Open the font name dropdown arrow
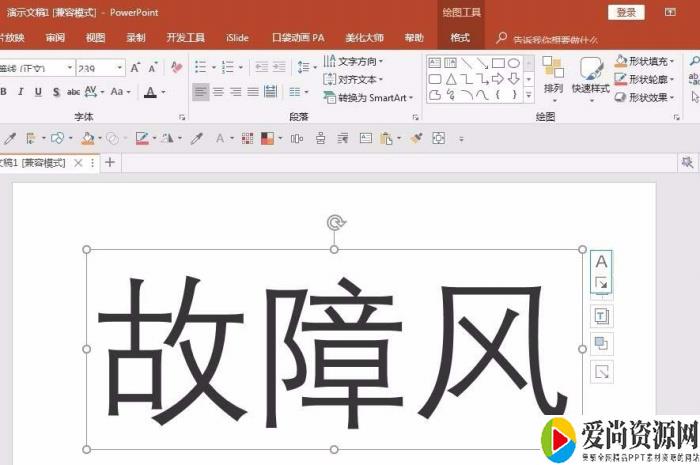700x465 pixels. pos(70,68)
